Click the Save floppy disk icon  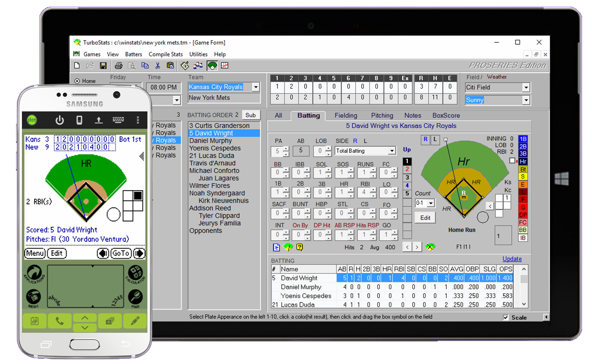tap(103, 66)
